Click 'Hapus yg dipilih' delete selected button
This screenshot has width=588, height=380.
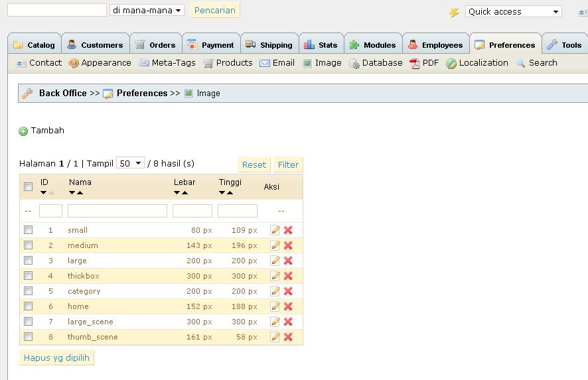point(56,357)
